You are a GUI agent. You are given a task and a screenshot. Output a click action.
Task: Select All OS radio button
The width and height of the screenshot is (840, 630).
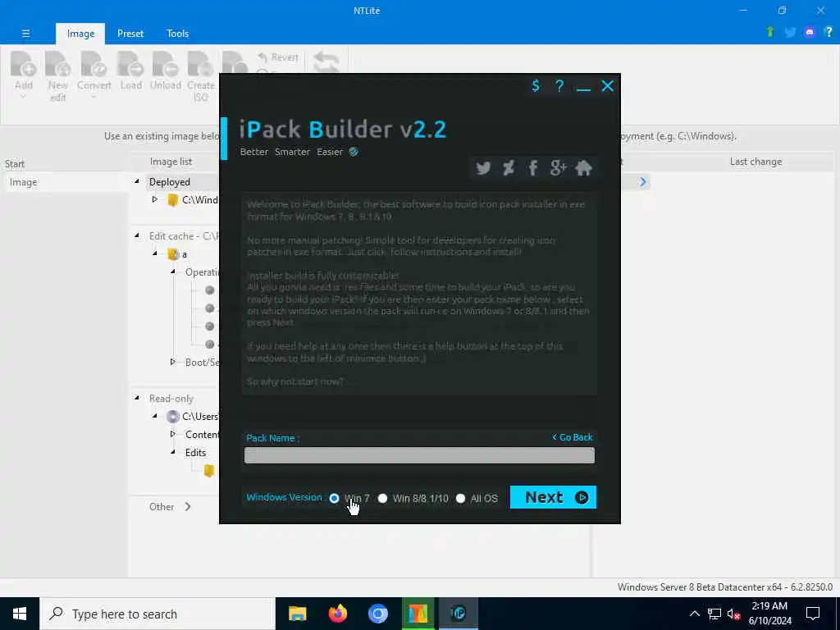[461, 498]
